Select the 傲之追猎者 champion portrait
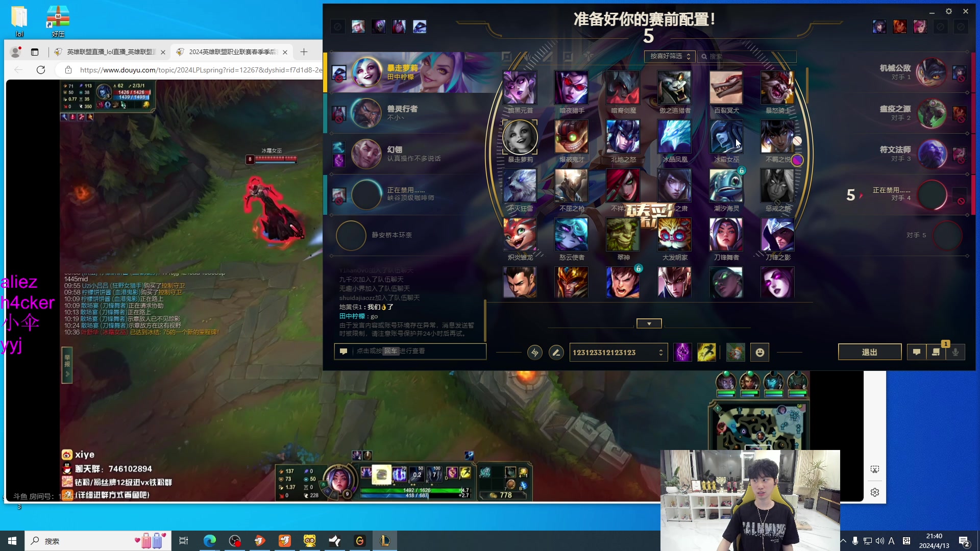The width and height of the screenshot is (980, 551). [674, 88]
